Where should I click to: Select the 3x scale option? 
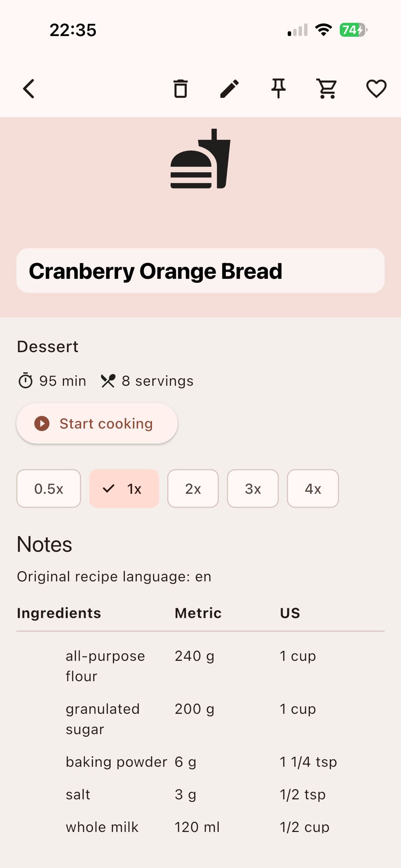(252, 489)
